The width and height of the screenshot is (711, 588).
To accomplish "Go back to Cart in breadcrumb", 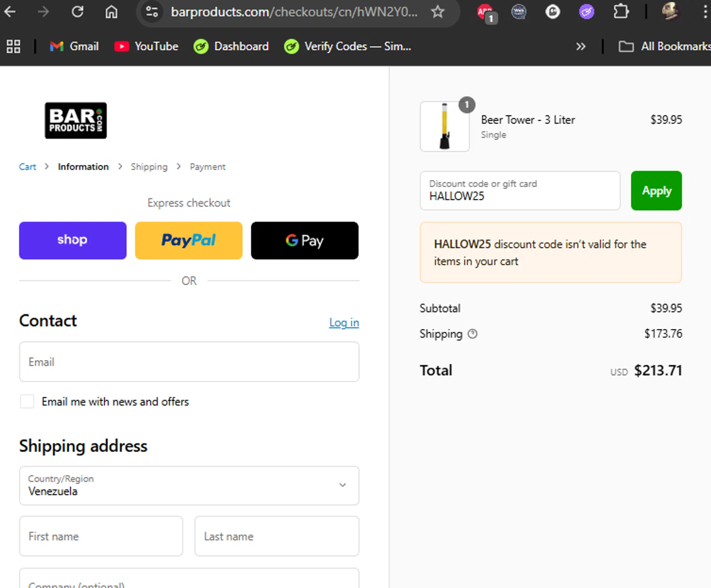I will (x=27, y=167).
